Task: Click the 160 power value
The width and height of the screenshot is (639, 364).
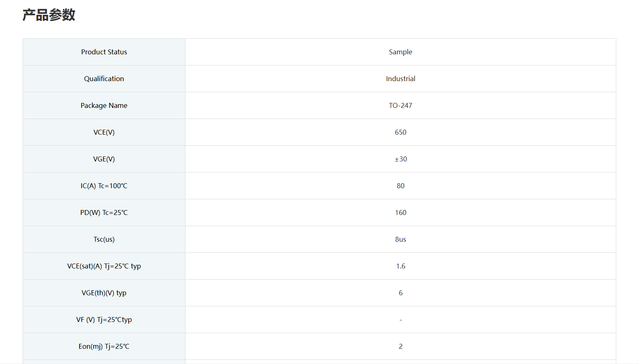Action: point(400,212)
